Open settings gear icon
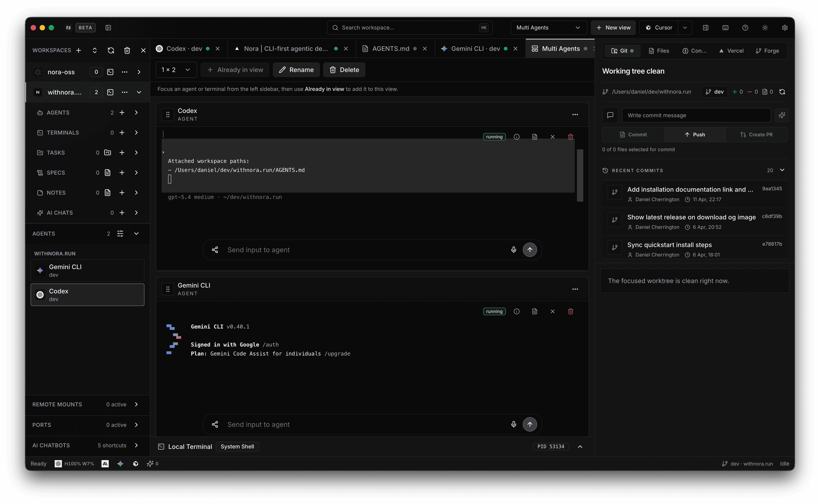The image size is (820, 504). pyautogui.click(x=785, y=28)
